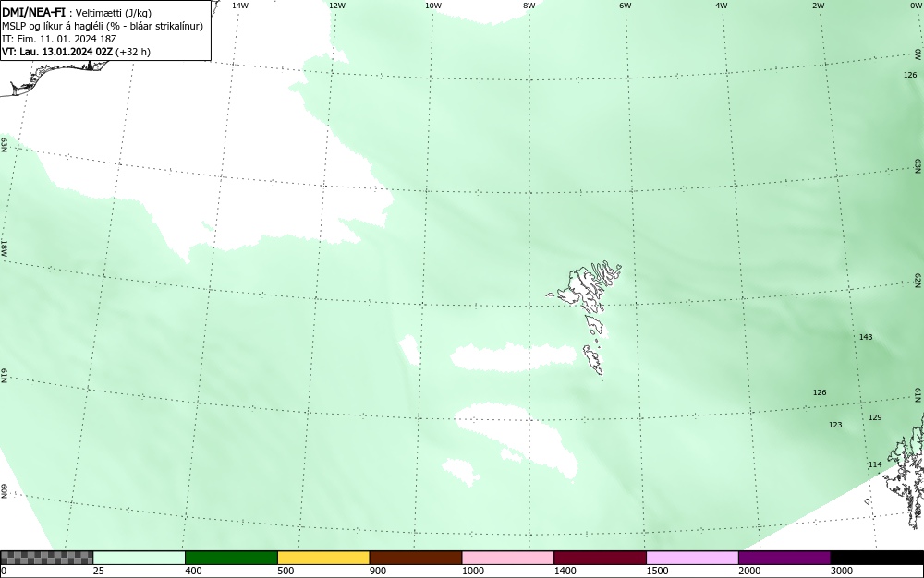Click the "129" value on the map

(x=875, y=417)
